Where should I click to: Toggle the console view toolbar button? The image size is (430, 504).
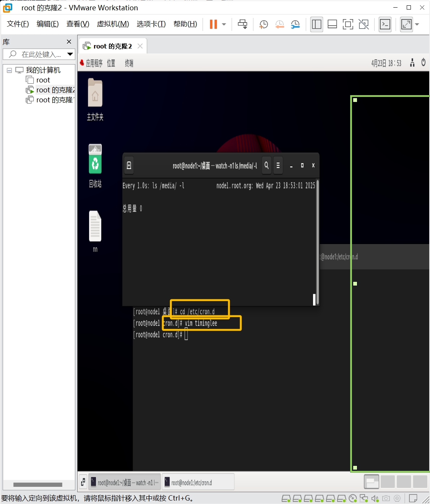tap(385, 24)
